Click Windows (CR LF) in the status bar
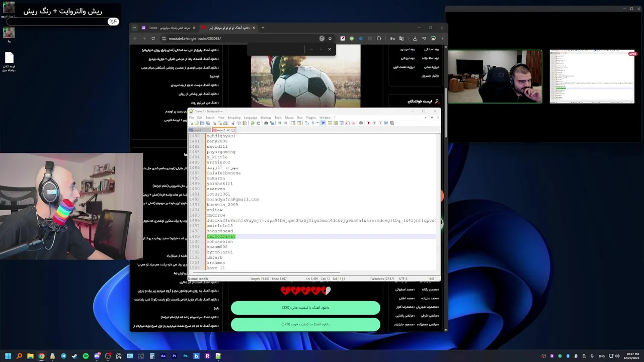The width and height of the screenshot is (644, 362). [383, 279]
